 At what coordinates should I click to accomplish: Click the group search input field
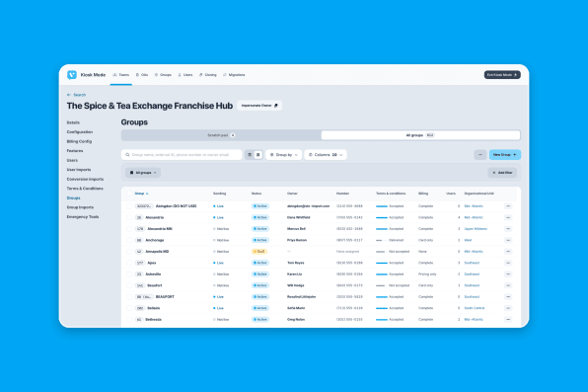point(182,155)
